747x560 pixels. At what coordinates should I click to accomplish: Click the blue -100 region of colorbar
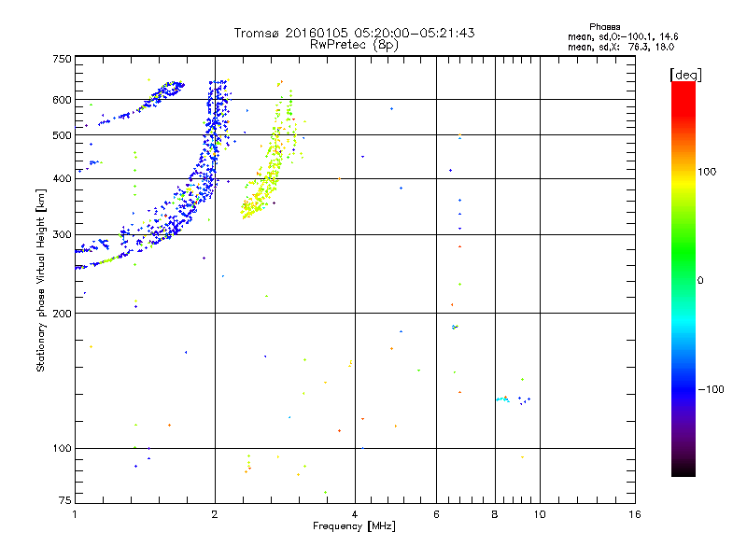[684, 389]
